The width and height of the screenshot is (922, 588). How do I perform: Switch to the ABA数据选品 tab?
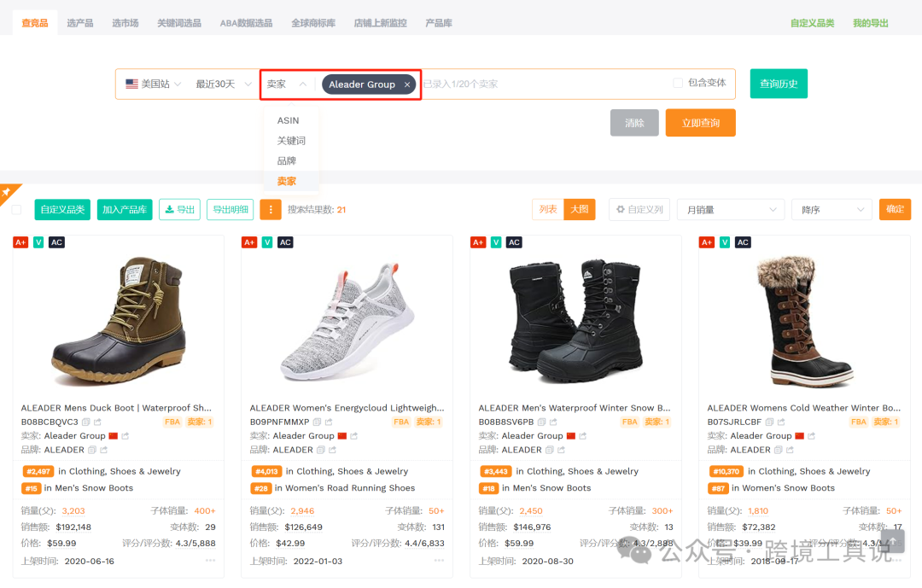pyautogui.click(x=247, y=23)
